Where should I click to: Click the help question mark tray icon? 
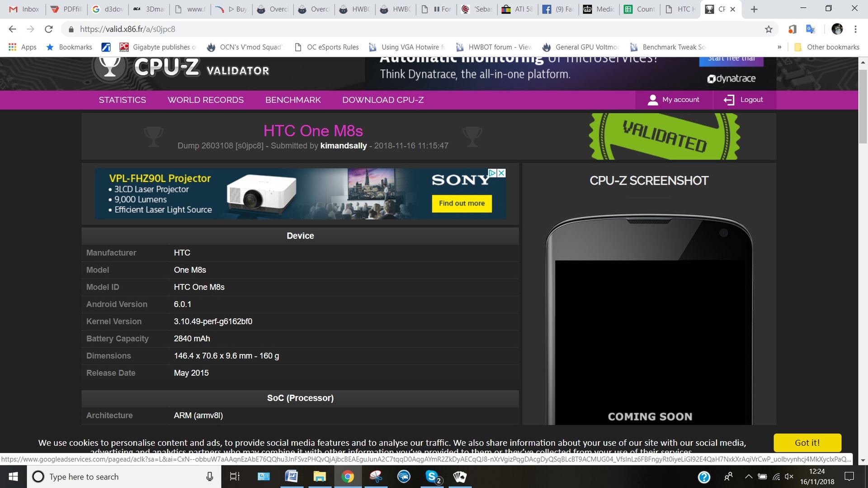(704, 477)
